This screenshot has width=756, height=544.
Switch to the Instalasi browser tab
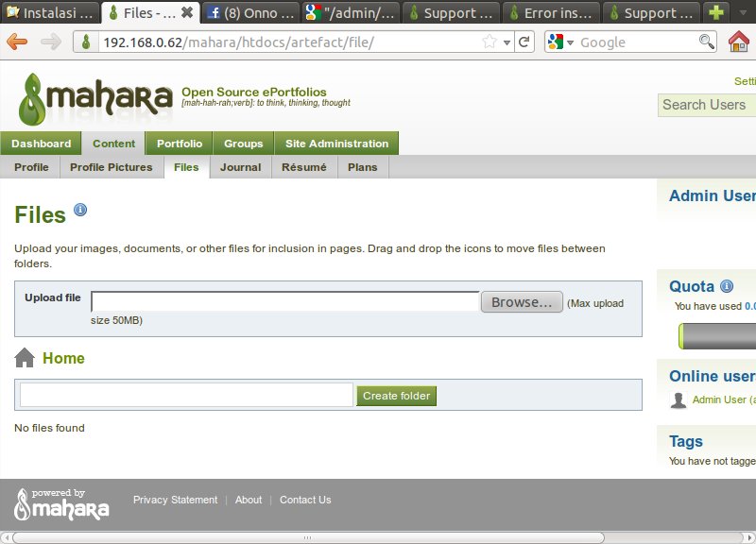coord(50,12)
